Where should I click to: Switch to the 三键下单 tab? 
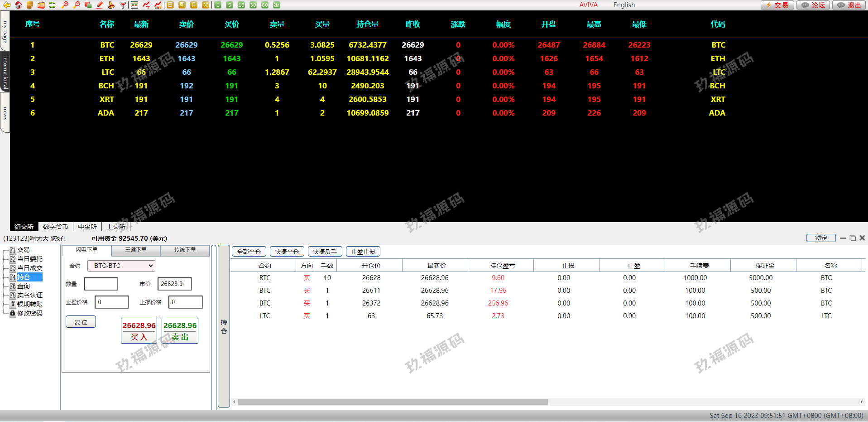tap(136, 250)
